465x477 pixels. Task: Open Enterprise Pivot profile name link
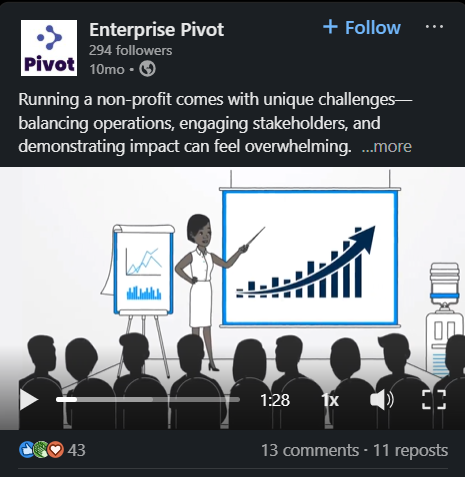click(156, 30)
